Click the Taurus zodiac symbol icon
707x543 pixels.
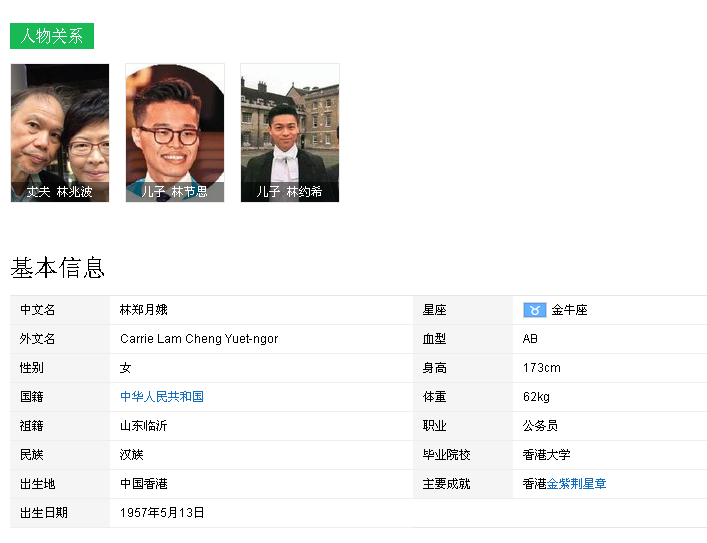534,310
